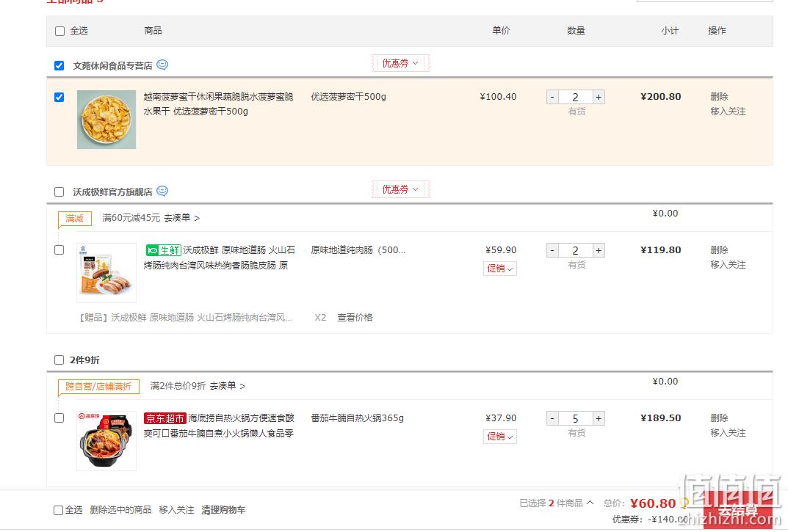Click the 满减 promotion tag

point(74,219)
